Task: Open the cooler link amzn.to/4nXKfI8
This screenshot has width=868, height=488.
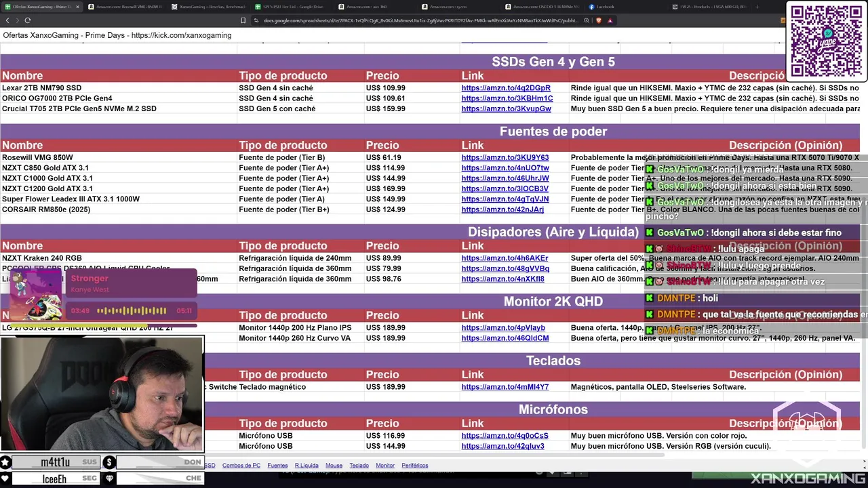Action: click(502, 279)
